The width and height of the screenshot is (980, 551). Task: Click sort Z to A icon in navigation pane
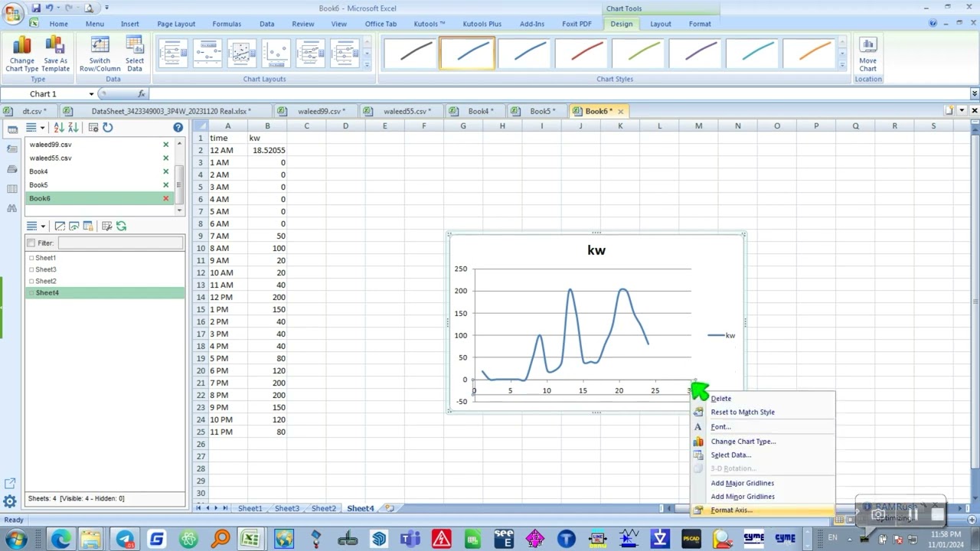point(73,128)
